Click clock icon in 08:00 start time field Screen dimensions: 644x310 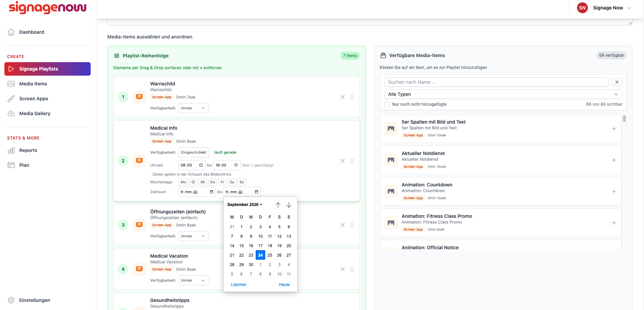point(201,165)
